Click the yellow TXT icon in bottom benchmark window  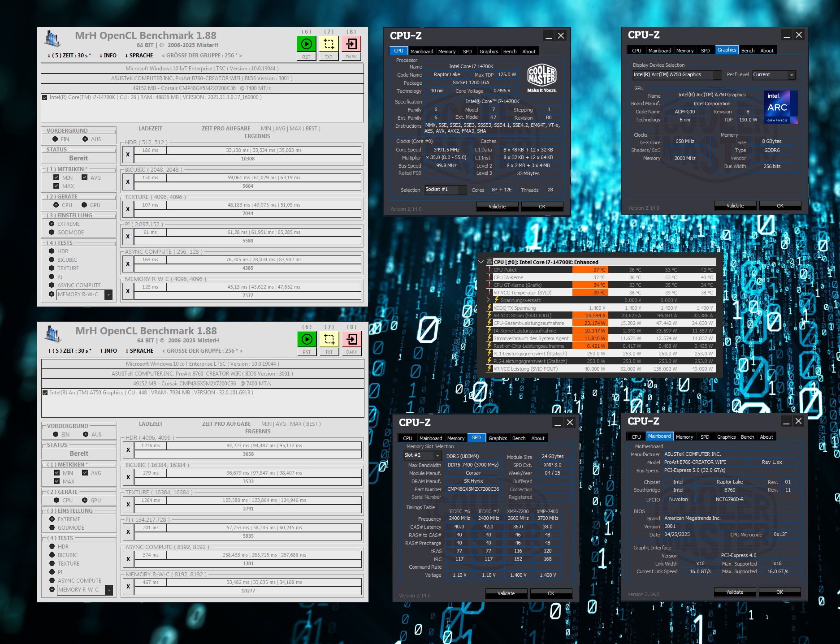(x=329, y=339)
